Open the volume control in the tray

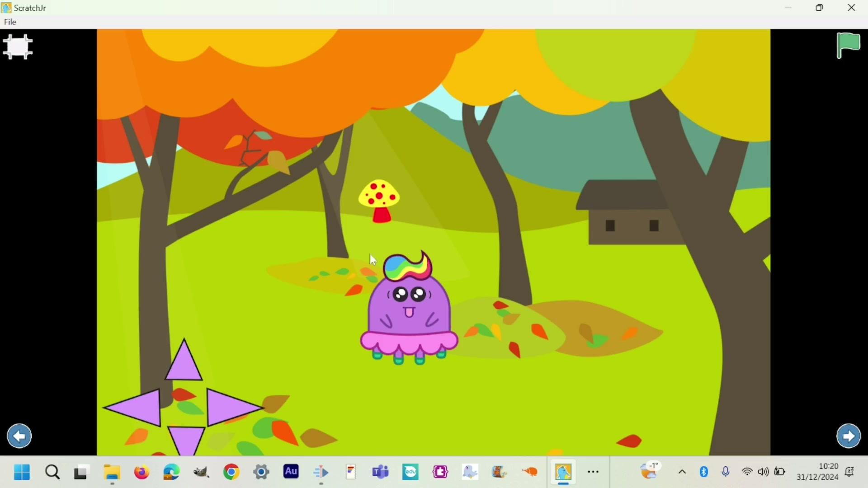764,473
